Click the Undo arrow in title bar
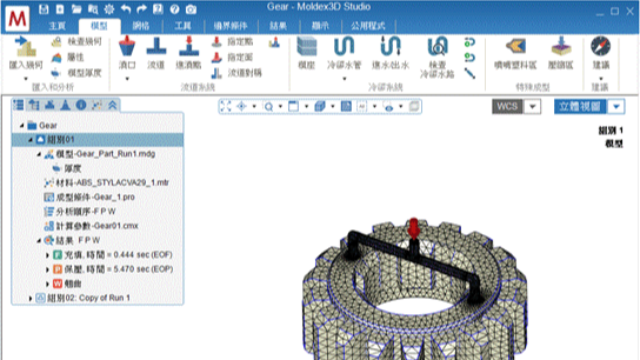 [125, 9]
